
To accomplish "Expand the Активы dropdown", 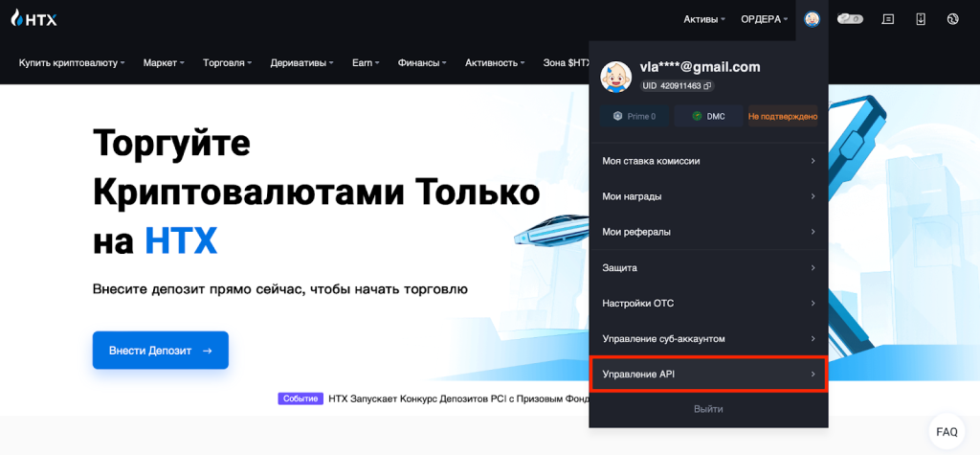I will pos(704,18).
